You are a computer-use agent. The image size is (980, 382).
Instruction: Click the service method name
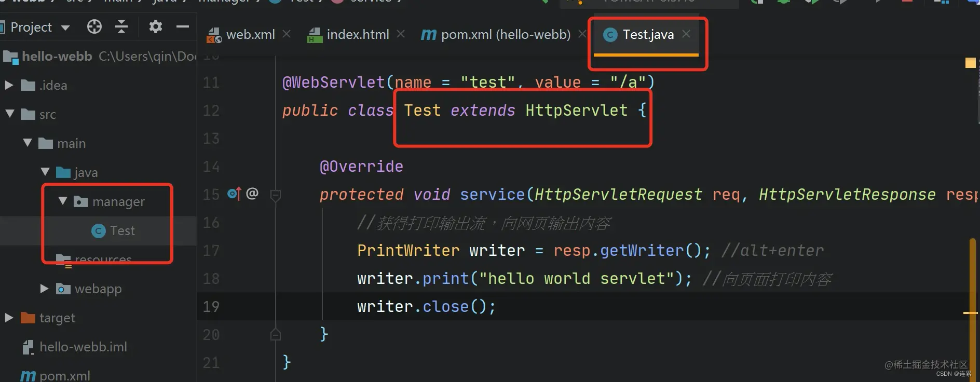click(492, 195)
